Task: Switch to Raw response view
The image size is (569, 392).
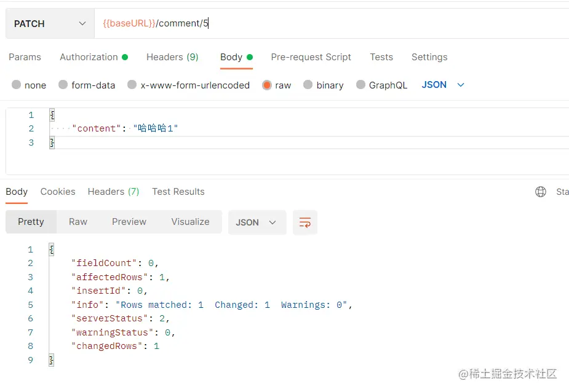Action: tap(78, 222)
